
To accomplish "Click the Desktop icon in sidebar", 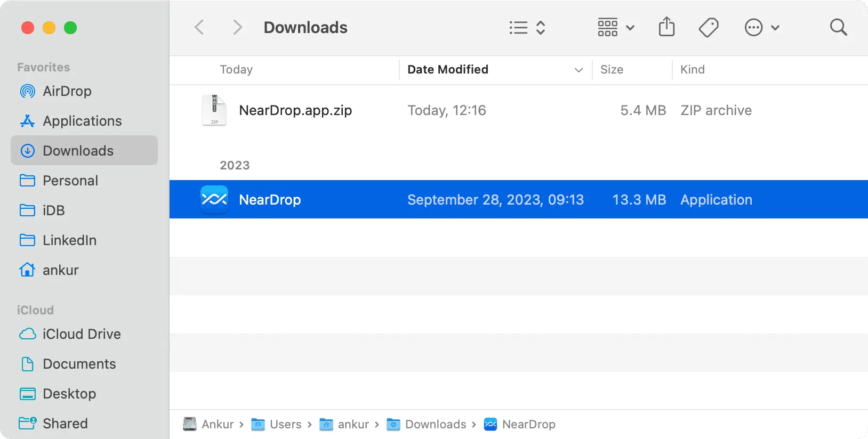I will (27, 394).
